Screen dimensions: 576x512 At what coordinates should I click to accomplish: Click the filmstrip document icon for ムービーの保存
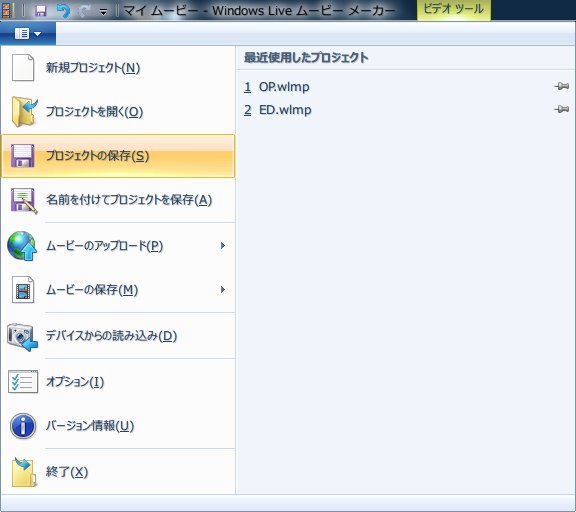[x=23, y=290]
